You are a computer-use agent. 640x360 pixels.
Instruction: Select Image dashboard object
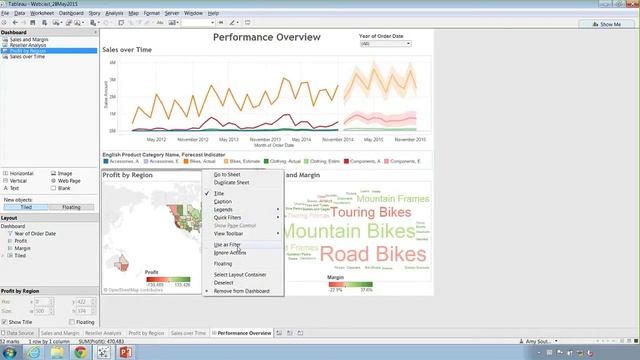click(61, 173)
